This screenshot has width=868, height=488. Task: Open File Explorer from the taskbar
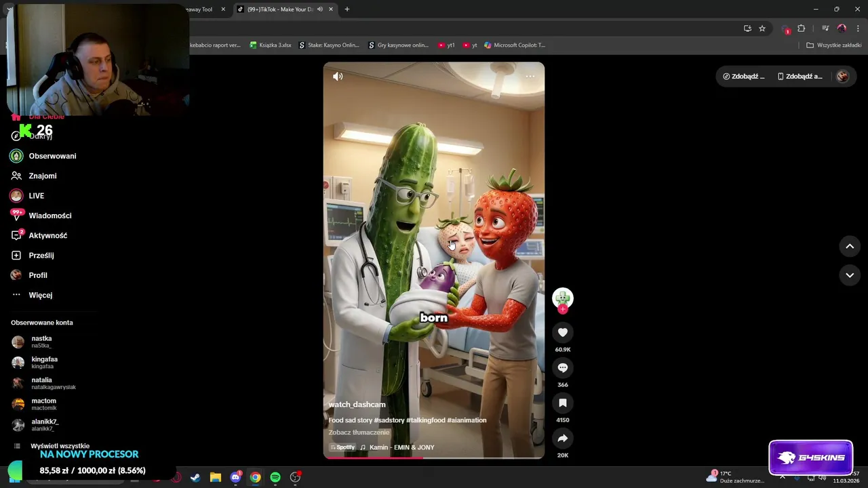[x=216, y=477]
